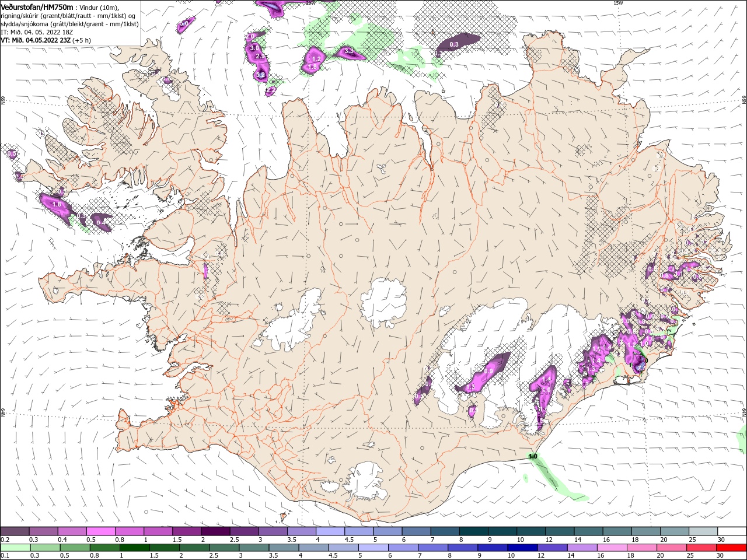Click bottom-row rain swatch labeled 1
Screen dimensions: 747x560
(x=136, y=548)
